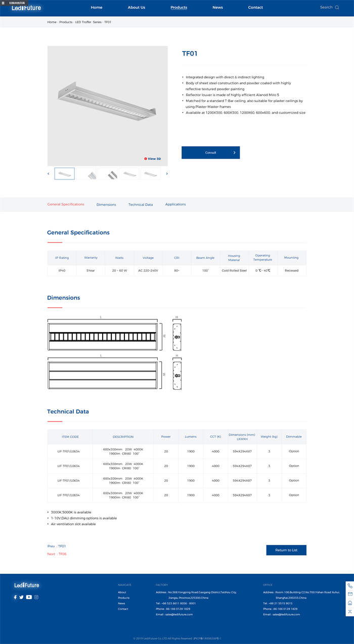The width and height of the screenshot is (354, 644).
Task: Show next thumbnails with right carousel arrow
Action: pyautogui.click(x=167, y=174)
